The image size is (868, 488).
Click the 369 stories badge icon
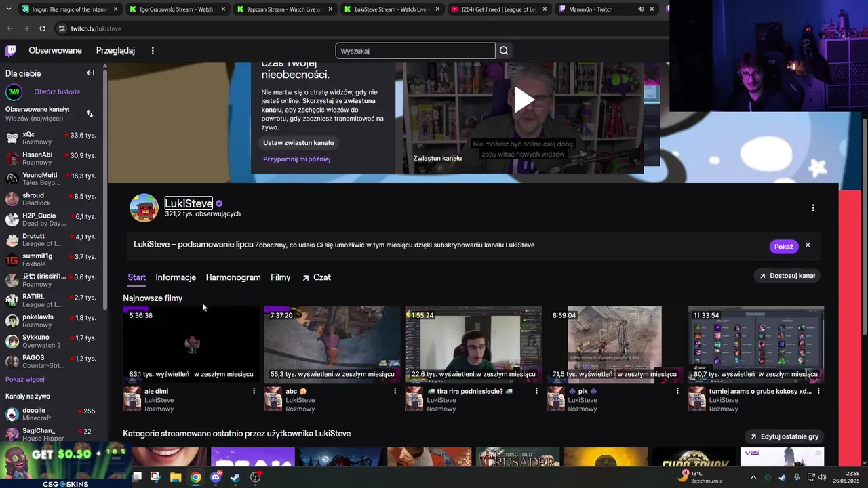(x=14, y=92)
